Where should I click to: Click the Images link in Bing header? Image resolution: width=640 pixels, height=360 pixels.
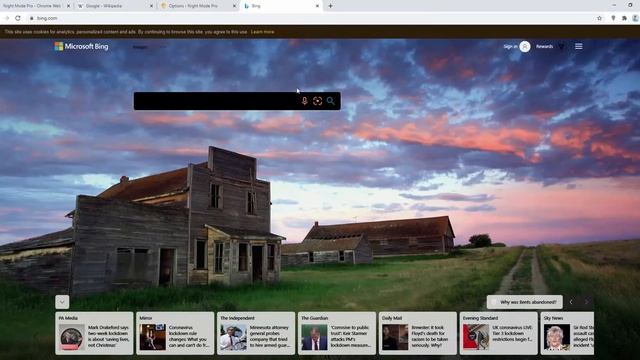click(x=140, y=47)
